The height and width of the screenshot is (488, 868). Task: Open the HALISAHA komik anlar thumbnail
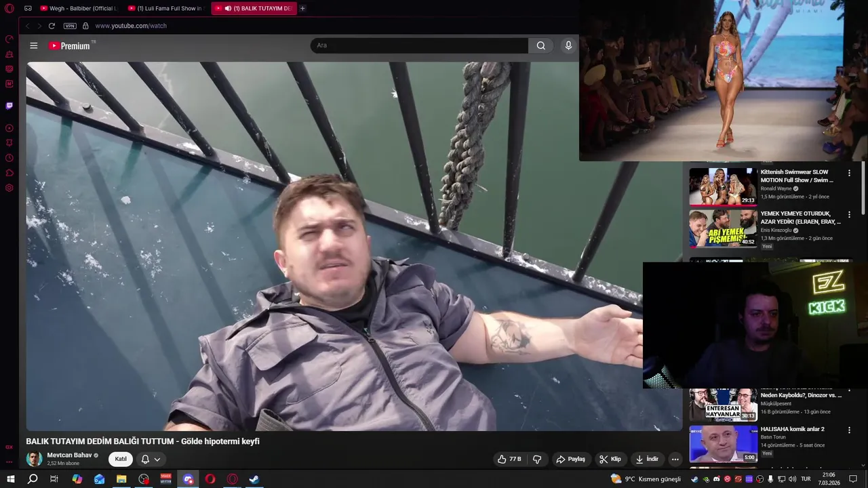click(723, 444)
